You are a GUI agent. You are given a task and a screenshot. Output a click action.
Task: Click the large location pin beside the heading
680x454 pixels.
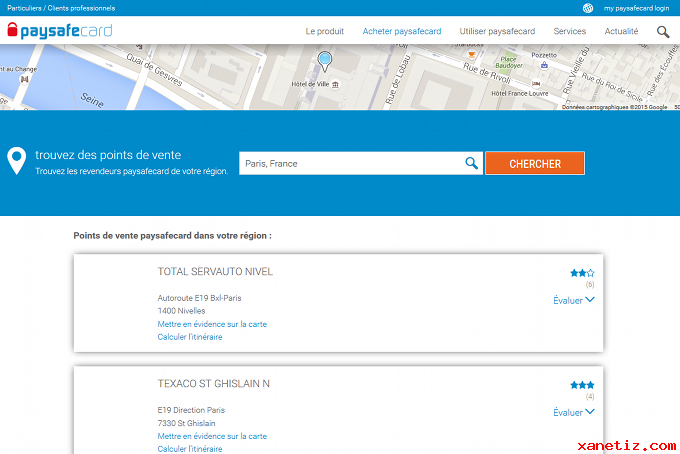pyautogui.click(x=16, y=161)
